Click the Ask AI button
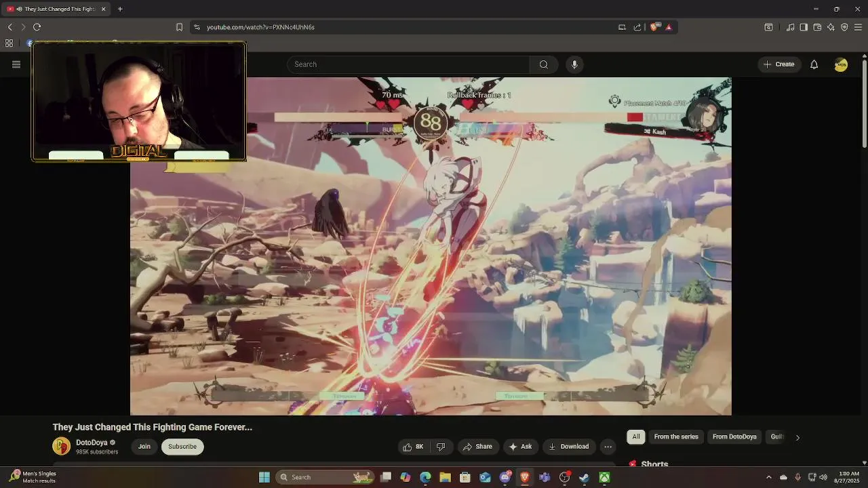 pyautogui.click(x=520, y=446)
